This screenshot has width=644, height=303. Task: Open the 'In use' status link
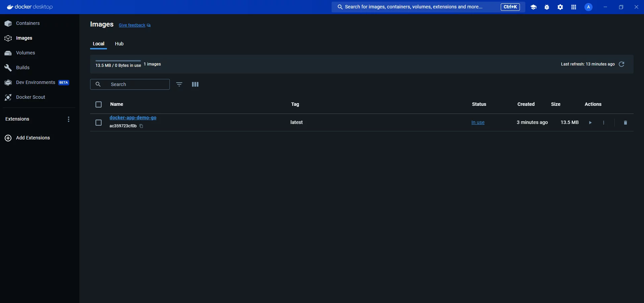(x=478, y=123)
